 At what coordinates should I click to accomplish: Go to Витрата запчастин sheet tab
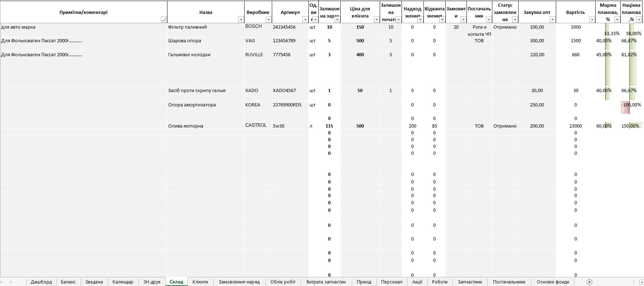(326, 282)
